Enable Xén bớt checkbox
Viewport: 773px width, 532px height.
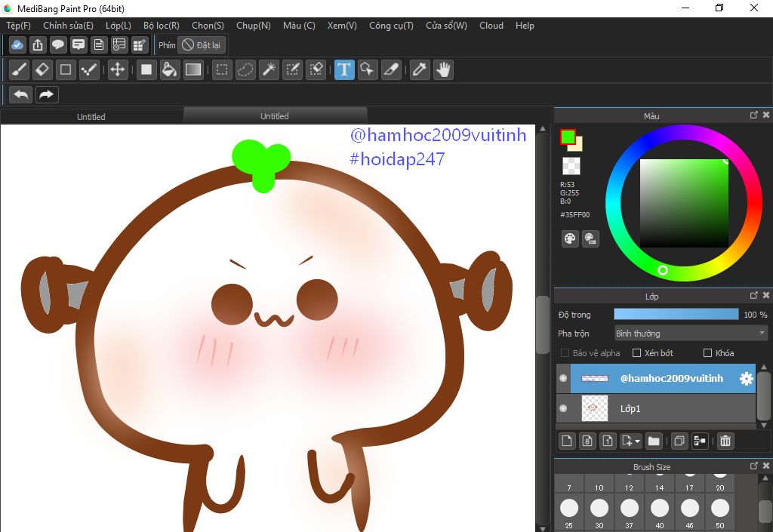[x=636, y=352]
